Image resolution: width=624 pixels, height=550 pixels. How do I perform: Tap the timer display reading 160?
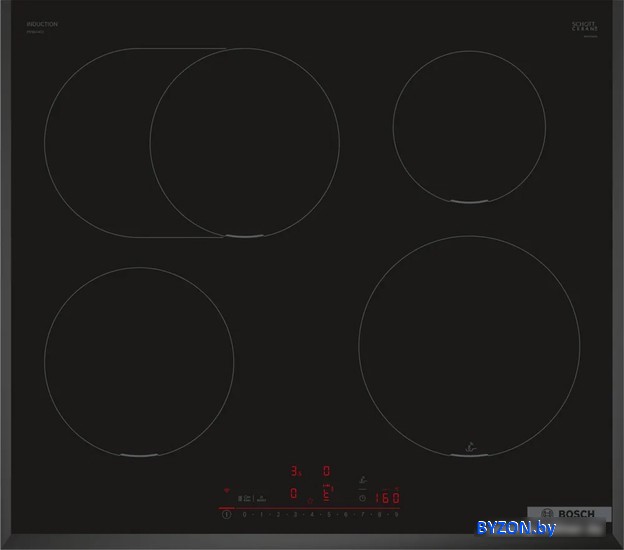click(387, 497)
